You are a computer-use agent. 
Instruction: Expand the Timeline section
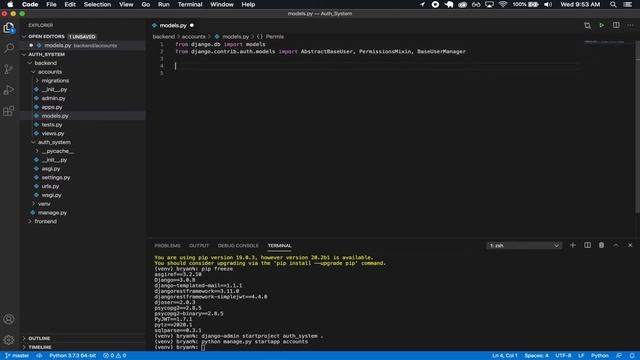pyautogui.click(x=24, y=347)
